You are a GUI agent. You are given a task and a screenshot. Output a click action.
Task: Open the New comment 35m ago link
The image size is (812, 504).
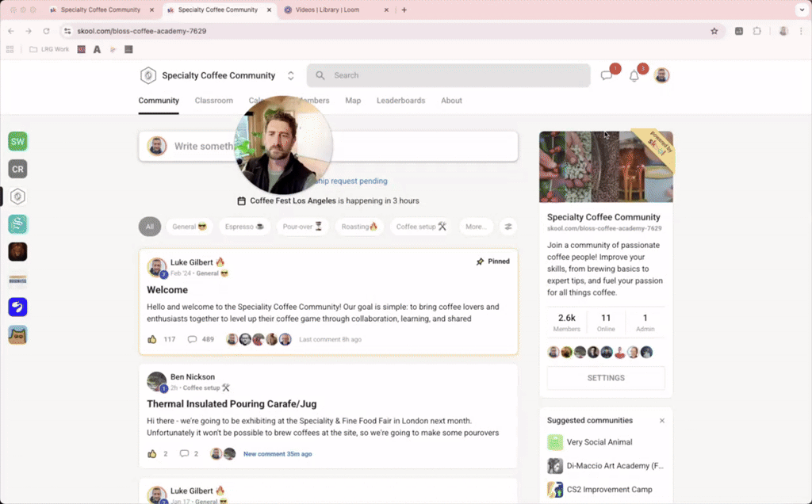pyautogui.click(x=278, y=454)
